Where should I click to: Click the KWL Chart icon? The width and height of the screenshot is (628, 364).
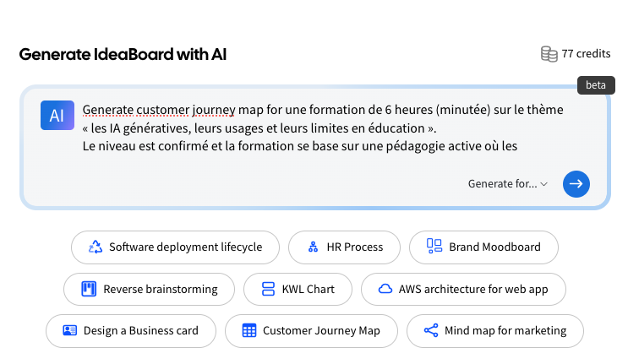(x=269, y=289)
